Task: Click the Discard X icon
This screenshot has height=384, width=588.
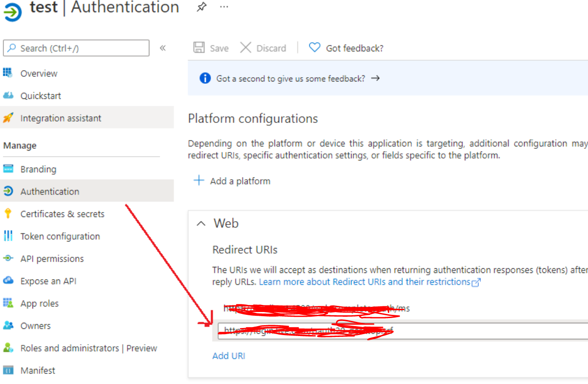Action: [x=245, y=48]
